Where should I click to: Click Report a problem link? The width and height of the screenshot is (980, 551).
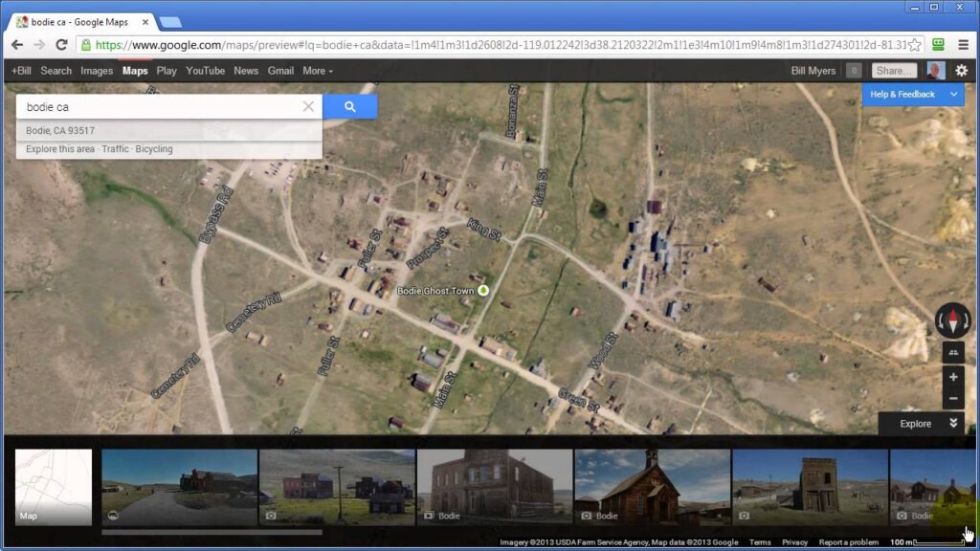[848, 542]
